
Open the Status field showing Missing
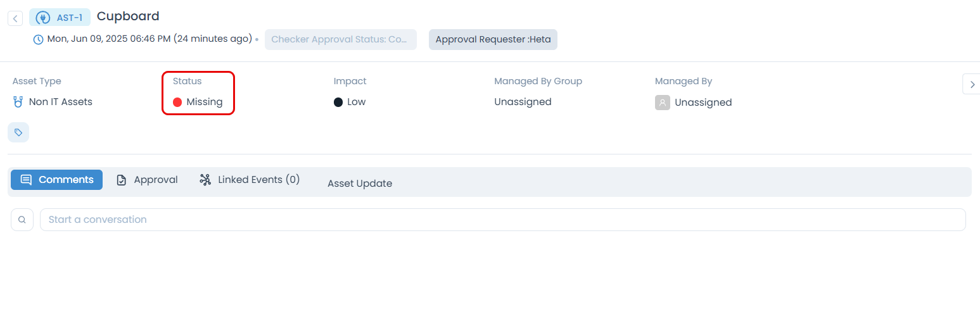[x=198, y=102]
